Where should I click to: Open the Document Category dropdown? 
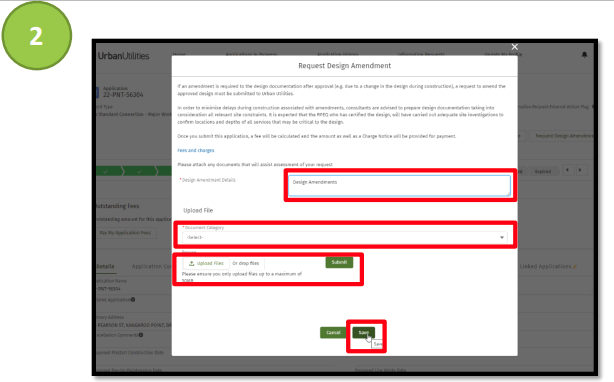pos(345,237)
